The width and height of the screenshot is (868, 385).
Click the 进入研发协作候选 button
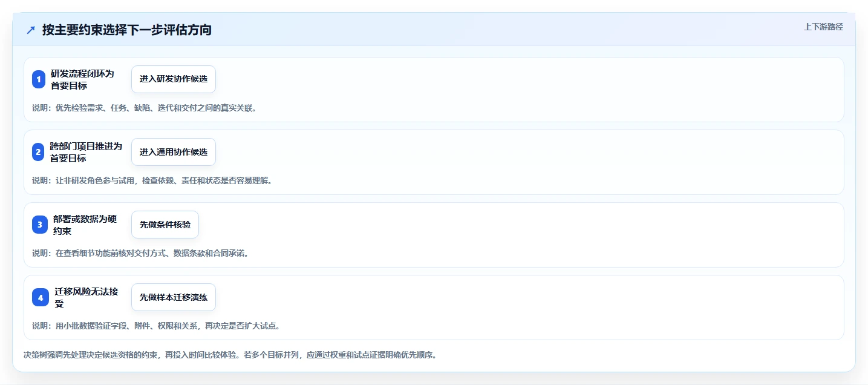(x=174, y=79)
